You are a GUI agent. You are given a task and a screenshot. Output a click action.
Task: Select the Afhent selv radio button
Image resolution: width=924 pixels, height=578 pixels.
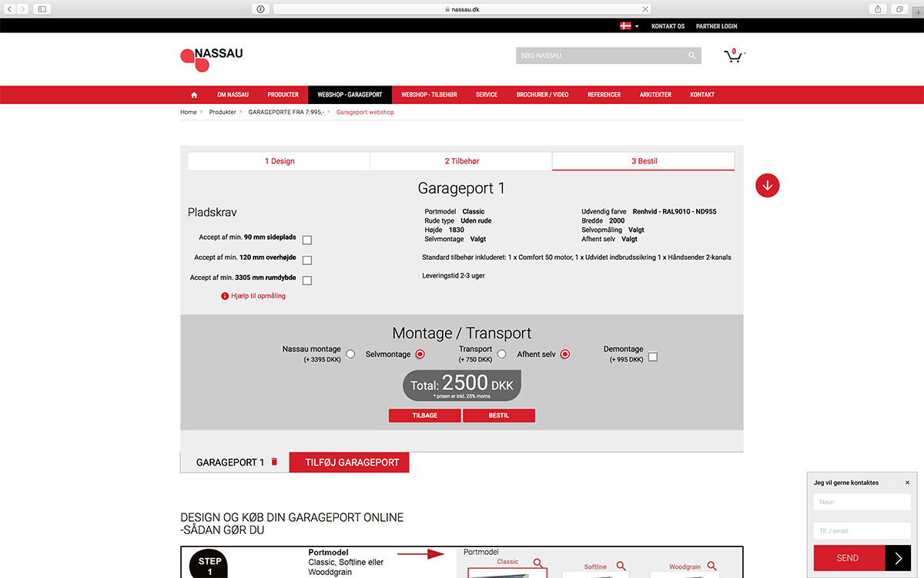click(565, 355)
